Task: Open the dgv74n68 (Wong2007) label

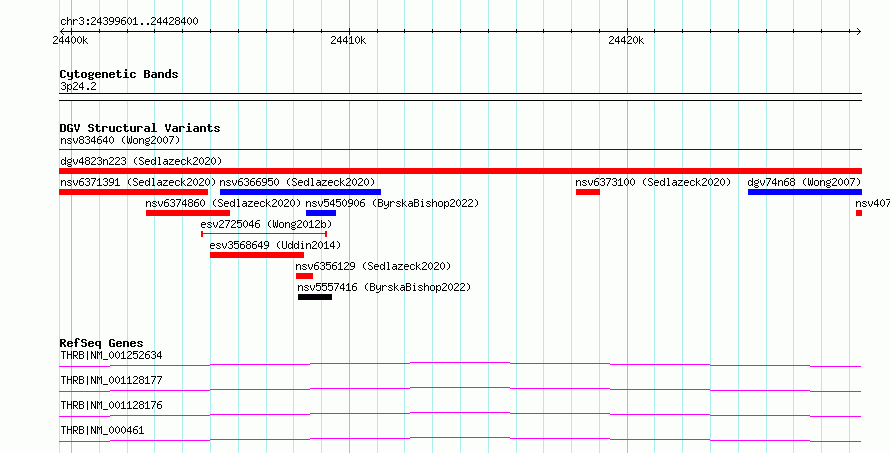Action: tap(804, 182)
